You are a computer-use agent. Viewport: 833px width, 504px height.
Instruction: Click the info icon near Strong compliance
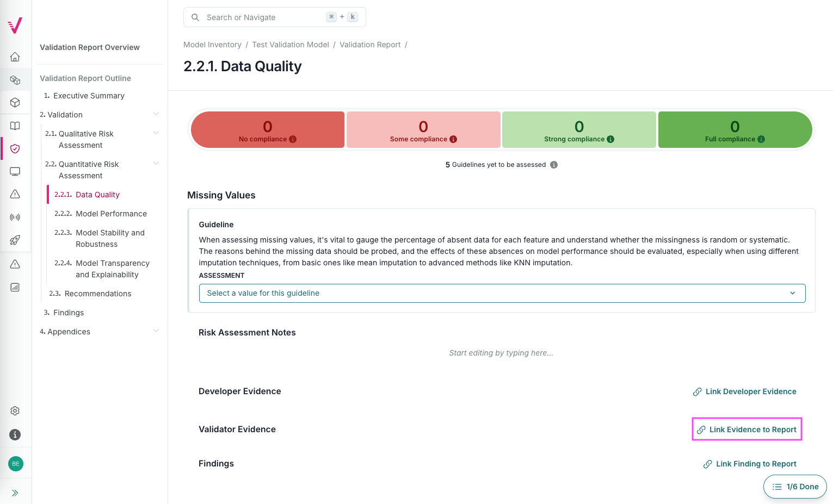[610, 139]
